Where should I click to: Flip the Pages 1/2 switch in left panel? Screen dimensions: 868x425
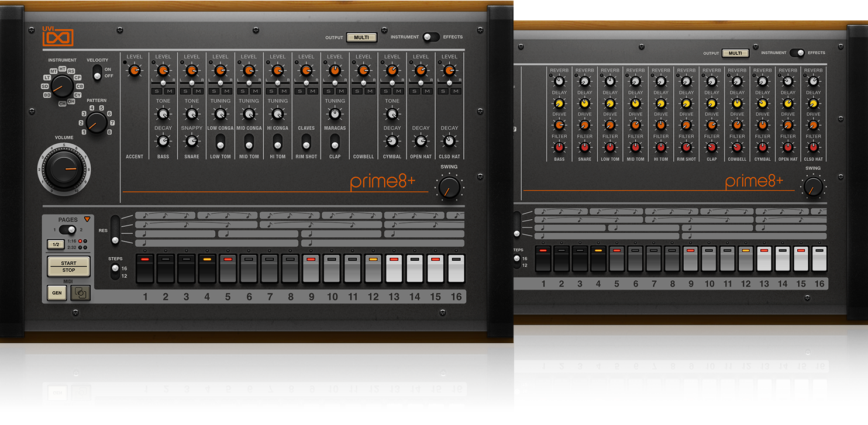pos(67,230)
